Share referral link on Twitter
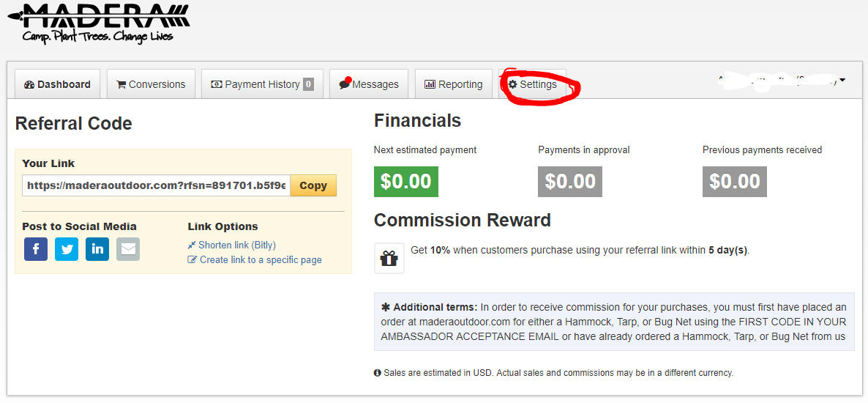This screenshot has width=868, height=403. coord(67,249)
